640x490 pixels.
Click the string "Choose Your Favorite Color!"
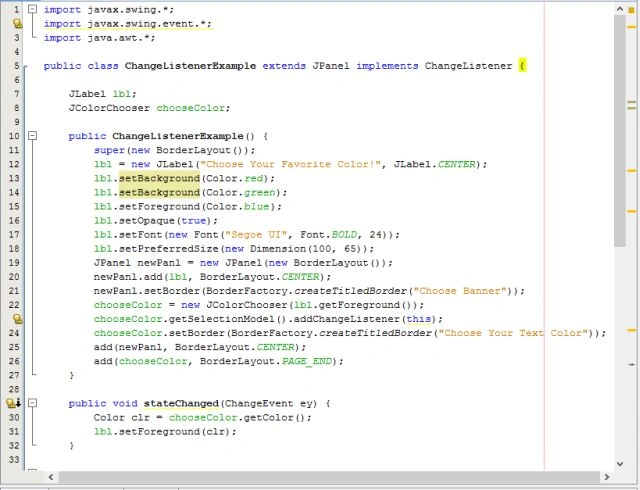tap(290, 164)
